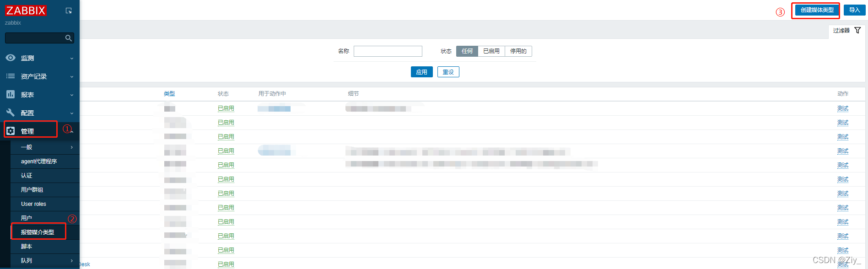Viewport: 868px width, 269px height.
Task: Click the 名称 filter input field
Action: point(388,51)
